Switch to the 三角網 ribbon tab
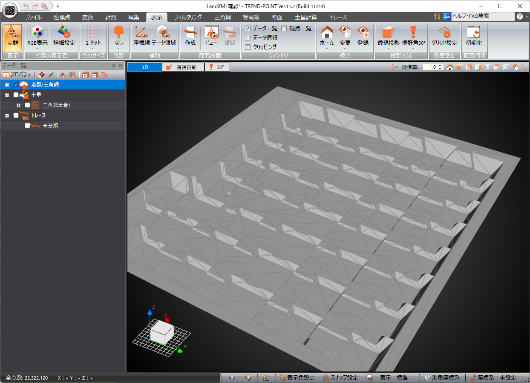530x383 pixels. tap(222, 17)
